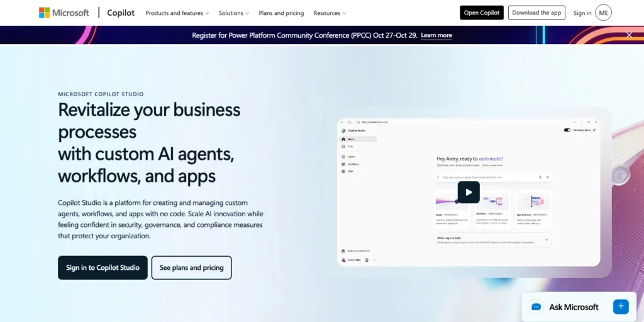Click the Sign in link
This screenshot has width=644, height=322.
click(582, 13)
